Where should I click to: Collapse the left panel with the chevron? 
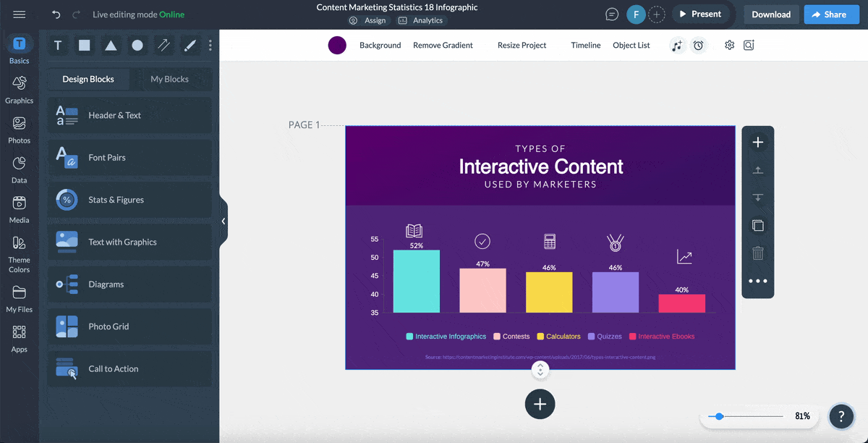[223, 221]
